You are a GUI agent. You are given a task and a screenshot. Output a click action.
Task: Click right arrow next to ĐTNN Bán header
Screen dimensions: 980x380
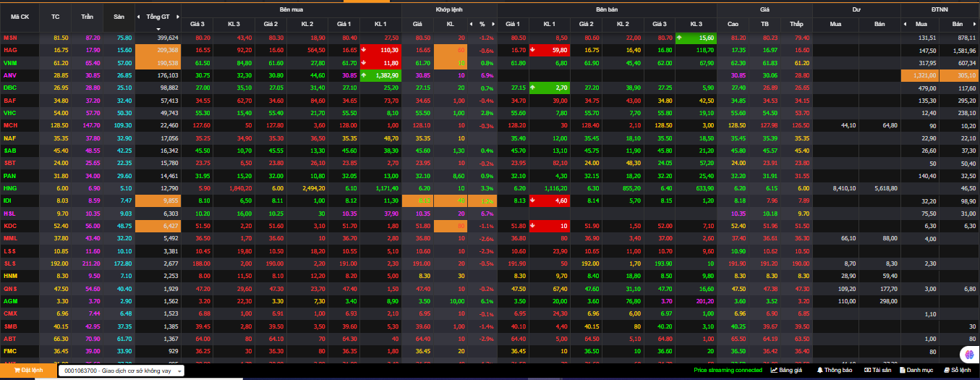pyautogui.click(x=974, y=24)
